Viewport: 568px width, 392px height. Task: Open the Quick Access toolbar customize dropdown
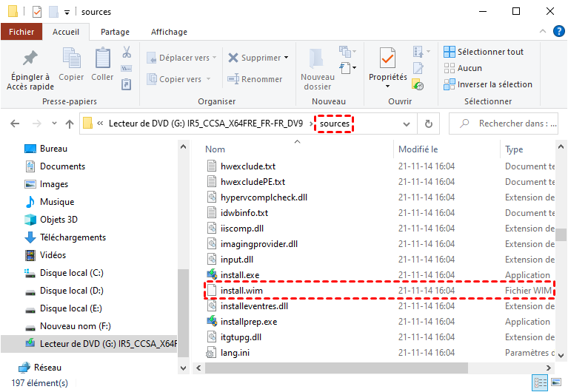67,13
